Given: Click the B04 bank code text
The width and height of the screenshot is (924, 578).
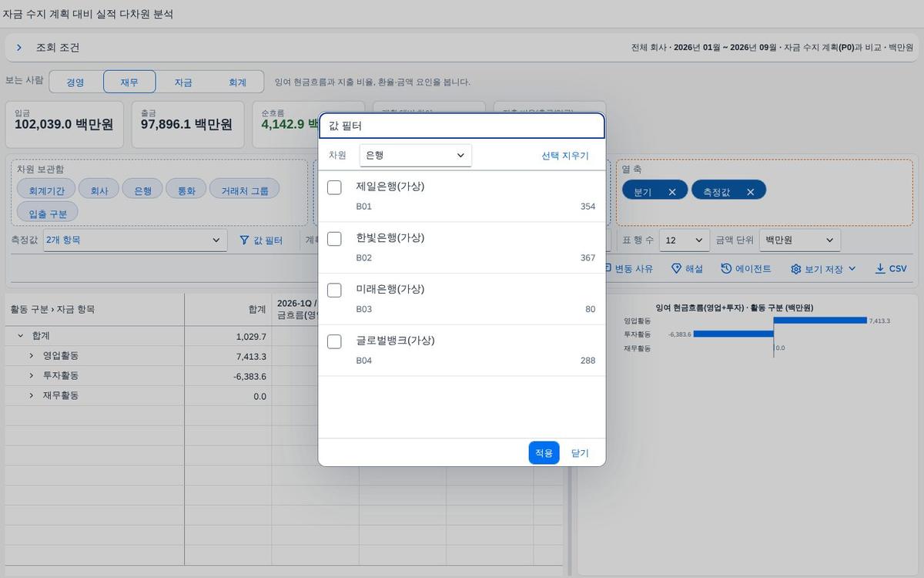Looking at the screenshot, I should click(363, 361).
